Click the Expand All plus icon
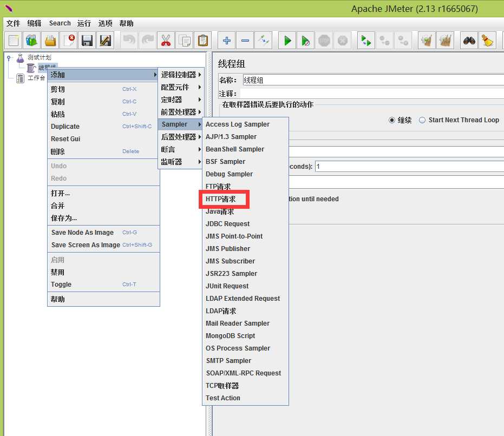 coord(227,41)
